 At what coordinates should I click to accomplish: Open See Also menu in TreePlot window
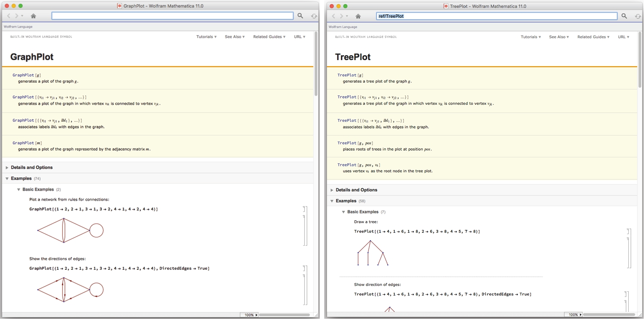[x=559, y=37]
